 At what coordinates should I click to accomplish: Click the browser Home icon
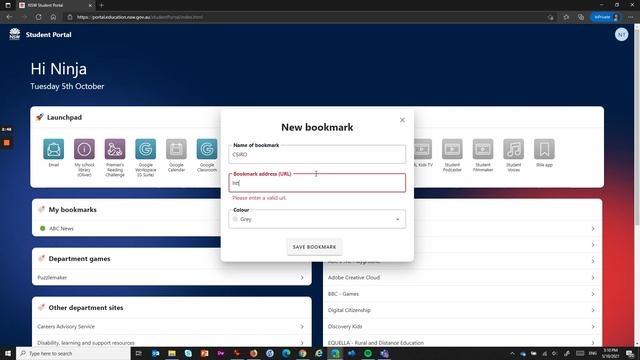coord(53,17)
